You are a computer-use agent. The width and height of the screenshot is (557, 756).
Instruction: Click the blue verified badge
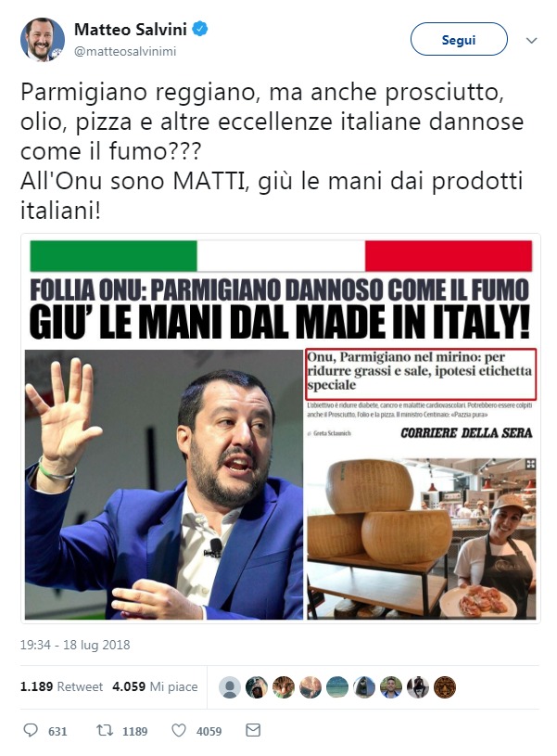point(200,30)
